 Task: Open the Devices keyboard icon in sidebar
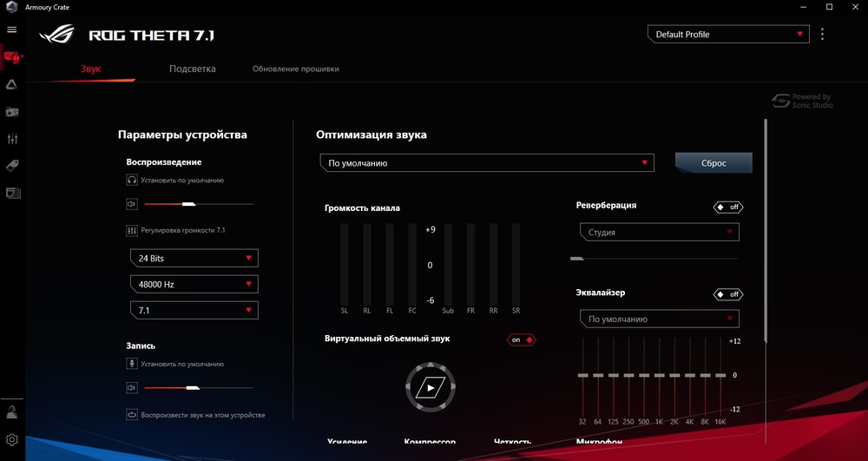[11, 56]
